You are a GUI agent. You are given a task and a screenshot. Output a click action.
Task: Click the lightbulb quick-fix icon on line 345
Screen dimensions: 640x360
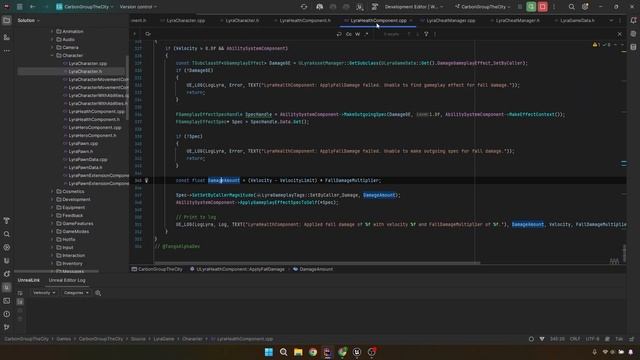tap(147, 180)
